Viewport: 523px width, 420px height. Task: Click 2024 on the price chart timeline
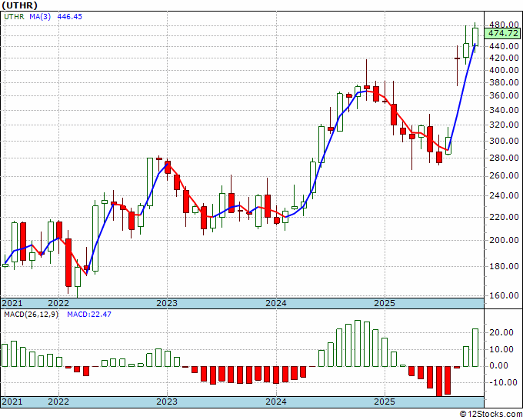point(276,303)
